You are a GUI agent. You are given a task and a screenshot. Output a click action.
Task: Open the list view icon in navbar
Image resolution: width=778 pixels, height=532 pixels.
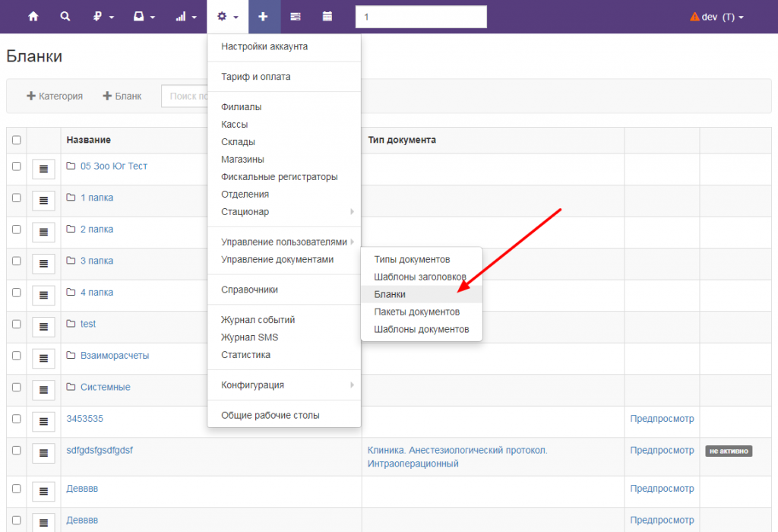point(296,17)
